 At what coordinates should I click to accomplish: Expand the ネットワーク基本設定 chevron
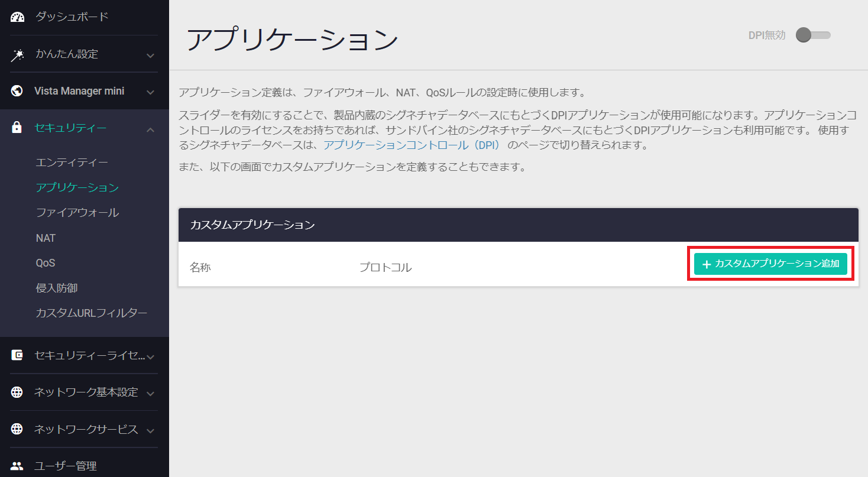pos(151,394)
